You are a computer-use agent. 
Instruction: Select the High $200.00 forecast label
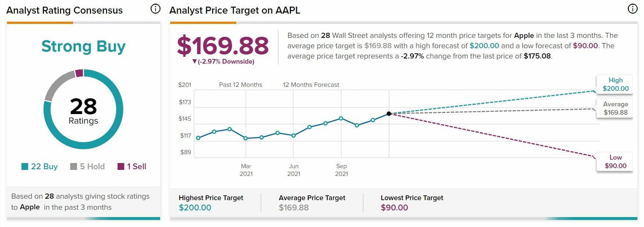tap(615, 85)
